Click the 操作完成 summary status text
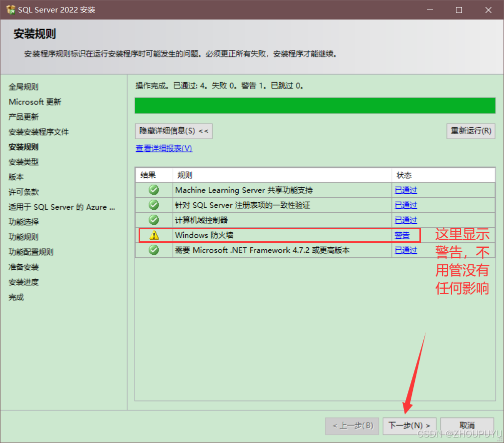Image resolution: width=504 pixels, height=443 pixels. tap(220, 86)
